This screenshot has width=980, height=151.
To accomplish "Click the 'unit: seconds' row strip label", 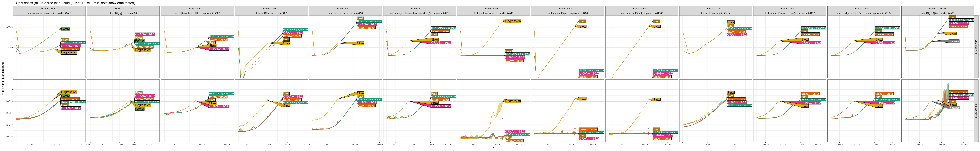I will point(976,111).
